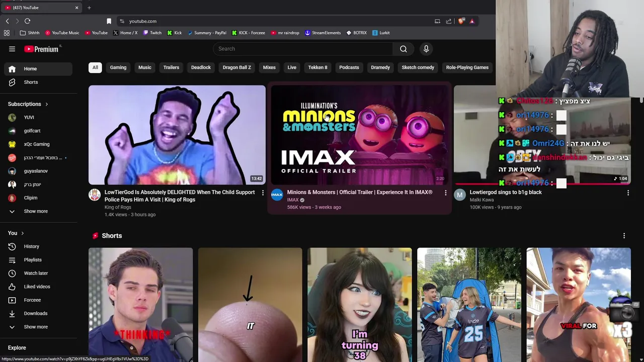
Task: Select the Gaming filter chip
Action: [118, 67]
